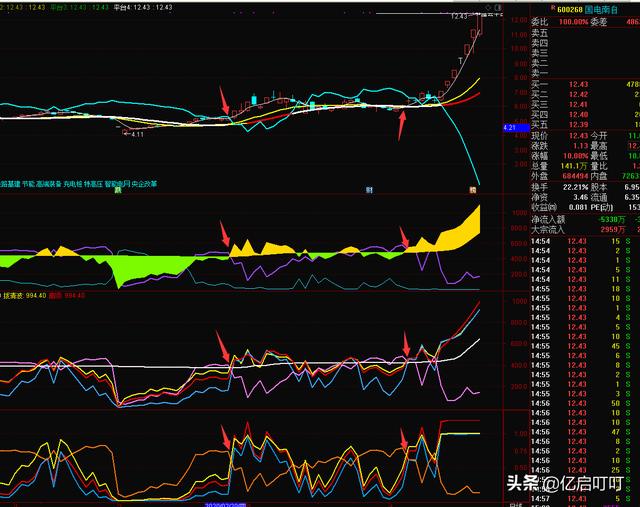This screenshot has width=640, height=507.
Task: Click the 总量 141.1万 value
Action: click(x=575, y=166)
